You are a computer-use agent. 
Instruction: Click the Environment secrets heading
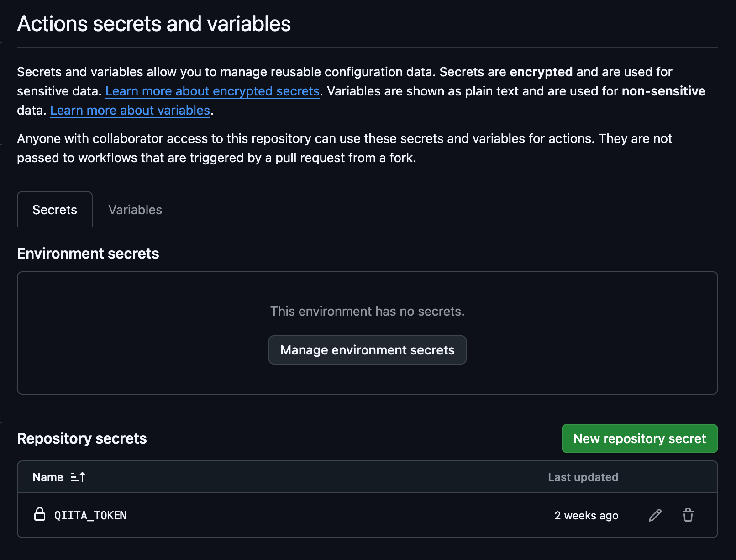tap(88, 254)
